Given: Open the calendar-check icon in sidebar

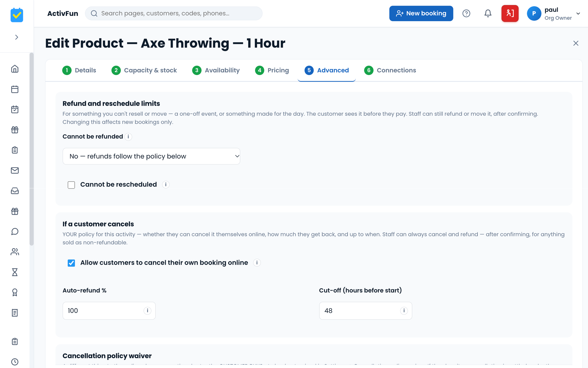Looking at the screenshot, I should pos(15,110).
